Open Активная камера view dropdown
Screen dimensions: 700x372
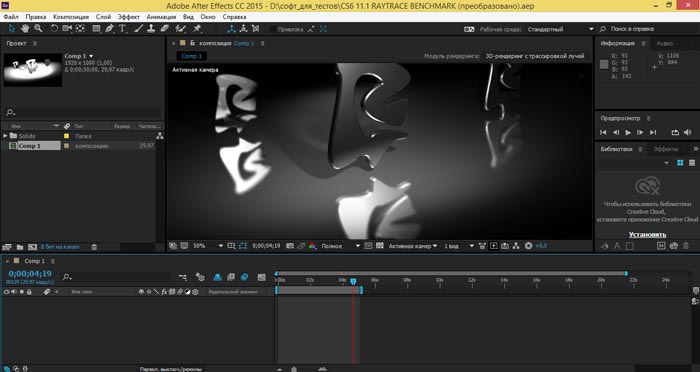(x=412, y=246)
